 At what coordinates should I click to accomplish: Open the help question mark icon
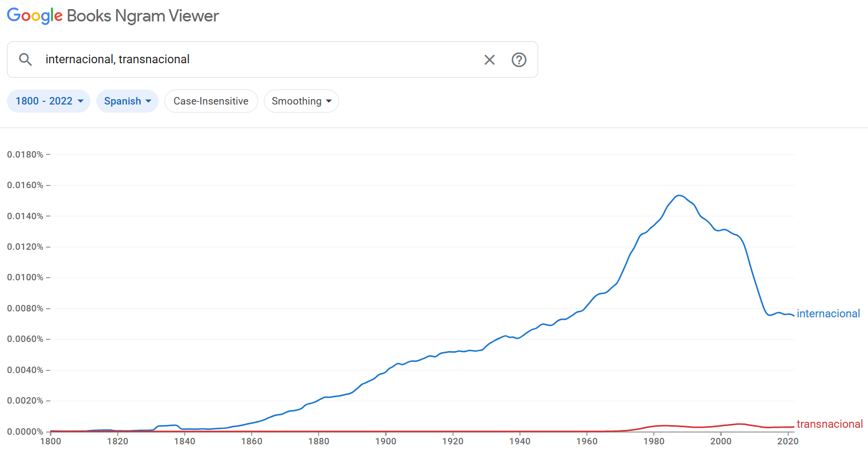pyautogui.click(x=519, y=59)
